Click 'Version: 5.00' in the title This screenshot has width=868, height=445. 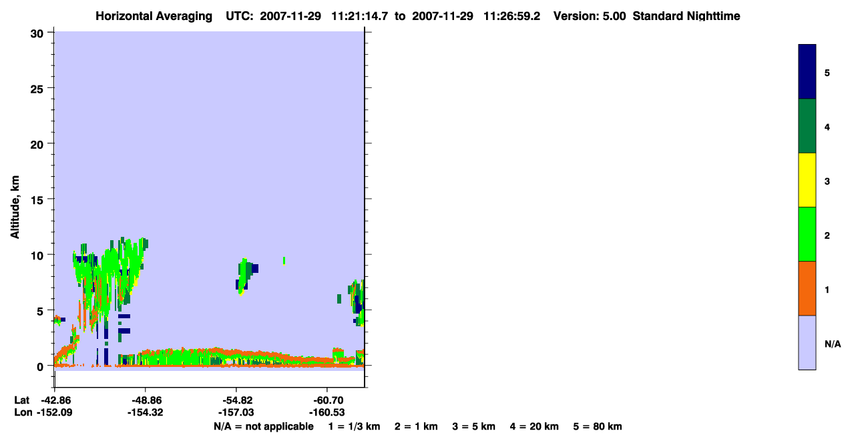pyautogui.click(x=589, y=16)
